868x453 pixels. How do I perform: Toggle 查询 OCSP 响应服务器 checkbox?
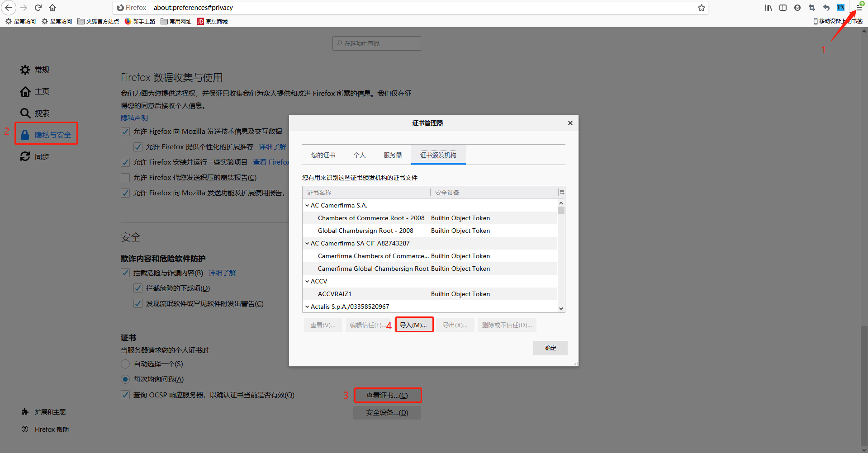[125, 395]
